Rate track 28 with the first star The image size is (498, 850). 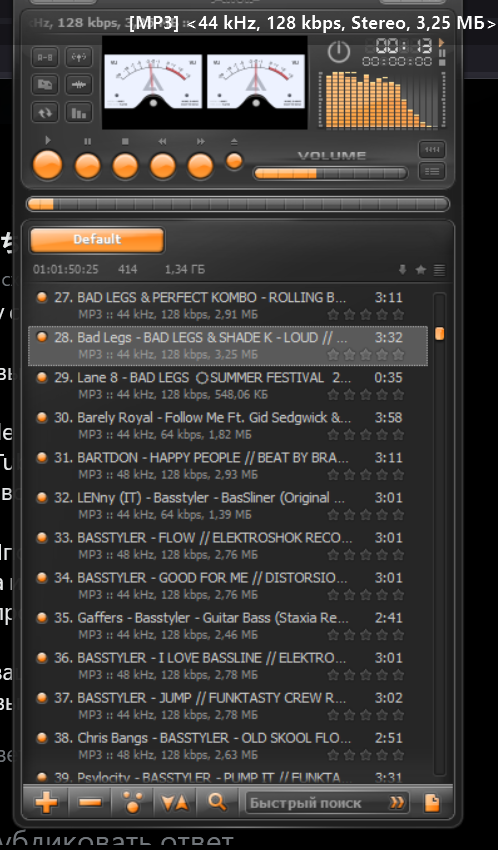coord(333,355)
